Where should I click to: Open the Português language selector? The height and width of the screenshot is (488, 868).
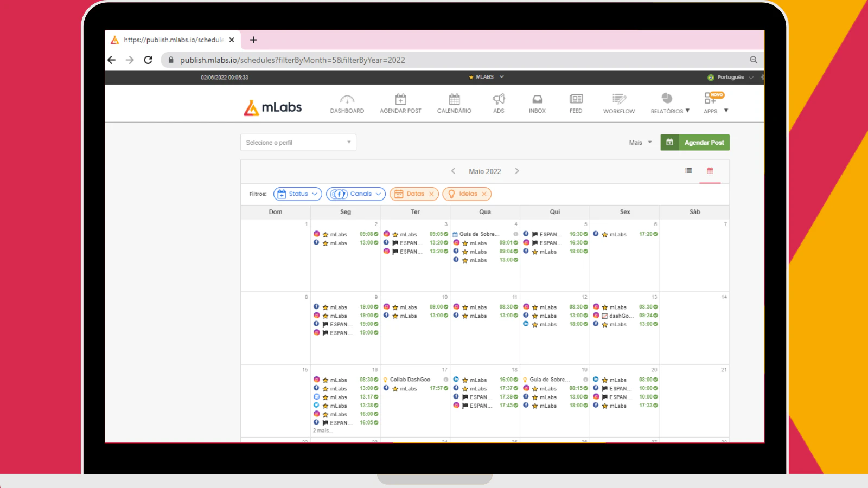click(730, 77)
